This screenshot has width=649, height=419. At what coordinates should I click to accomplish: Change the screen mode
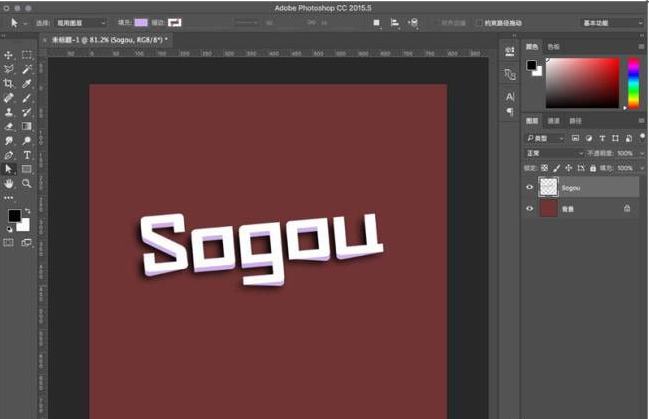pos(27,243)
